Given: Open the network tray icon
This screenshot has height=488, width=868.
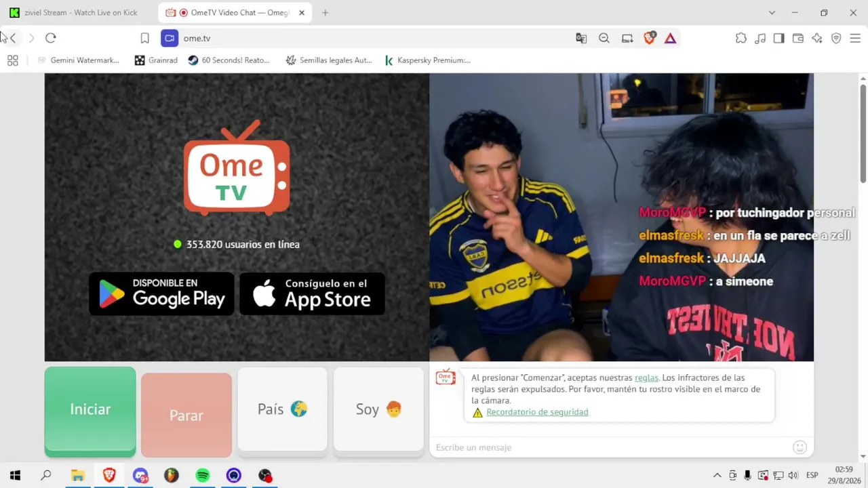Looking at the screenshot, I should tap(778, 475).
